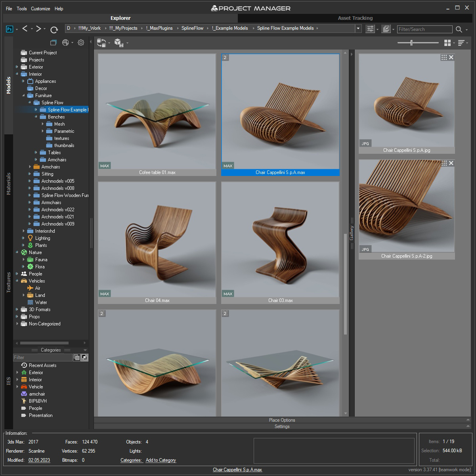Open the sort order dropdown on the right toolbar
Viewport: 476px width, 476px height.
point(462,42)
